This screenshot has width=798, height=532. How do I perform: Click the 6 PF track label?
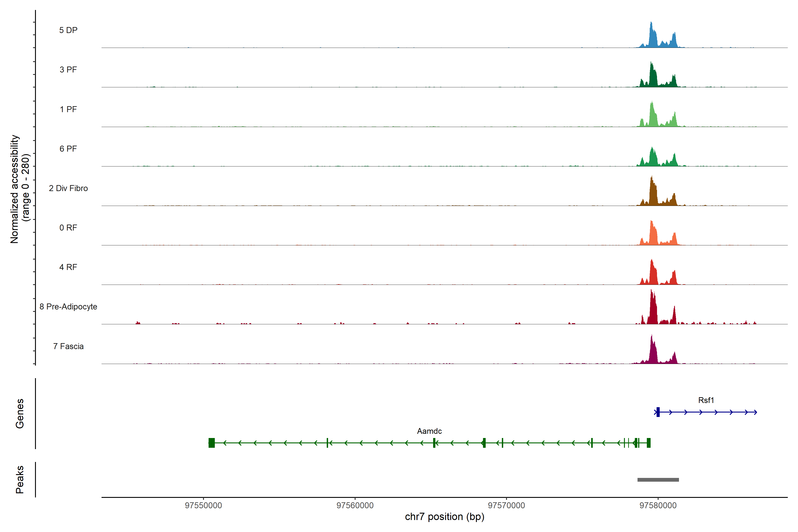pos(68,149)
